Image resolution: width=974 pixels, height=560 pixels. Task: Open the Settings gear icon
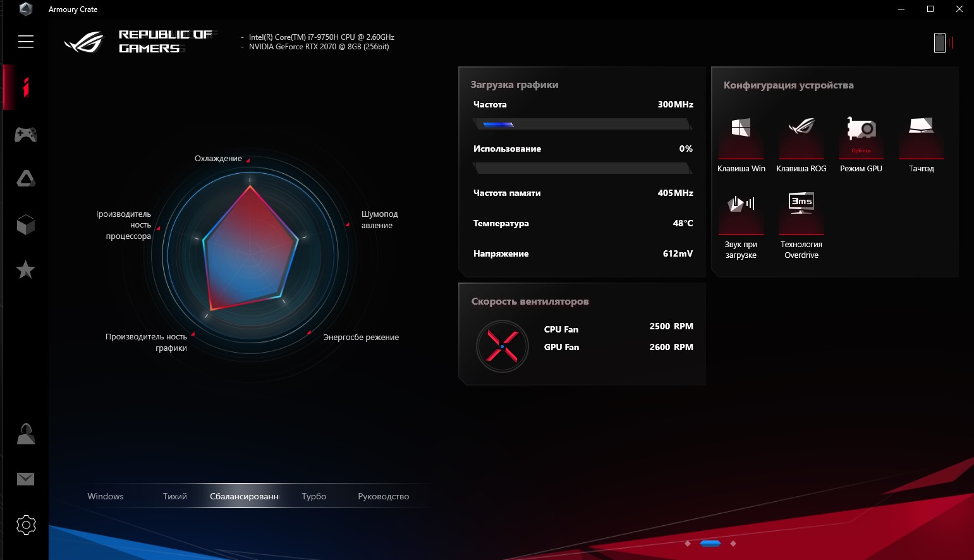[26, 525]
